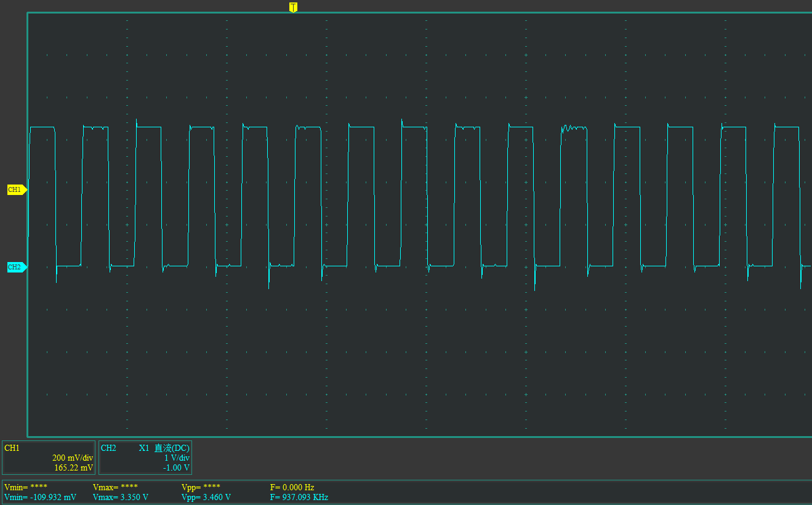Click the CH1 label in the channel panel
The image size is (812, 505).
[x=12, y=448]
